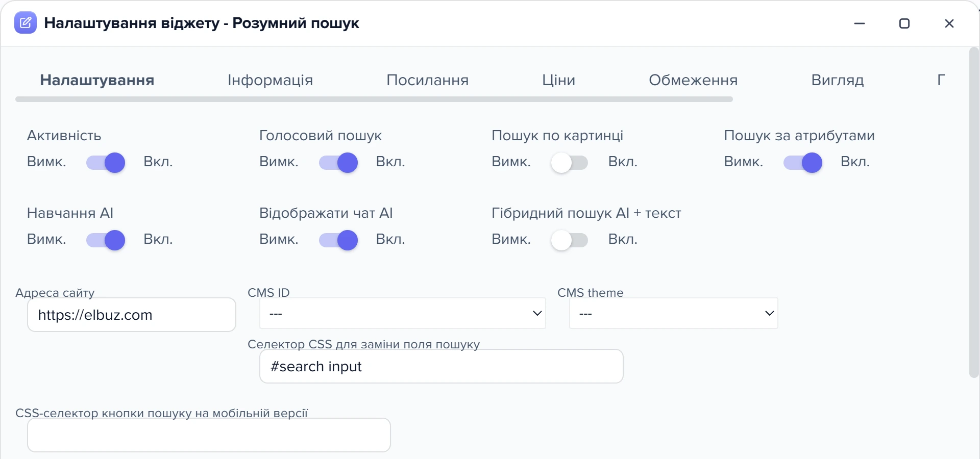Enable Гібридний пошук AI + текст switch

tap(570, 240)
